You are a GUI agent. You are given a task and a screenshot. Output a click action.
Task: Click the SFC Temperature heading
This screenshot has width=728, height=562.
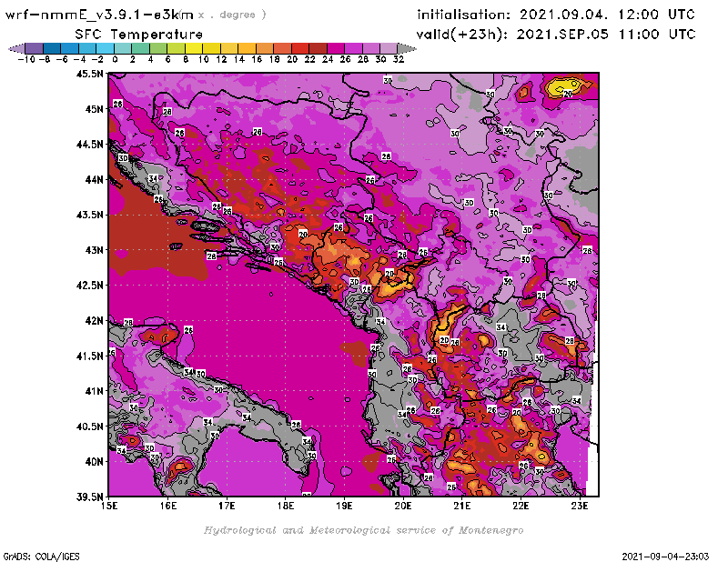(x=139, y=35)
